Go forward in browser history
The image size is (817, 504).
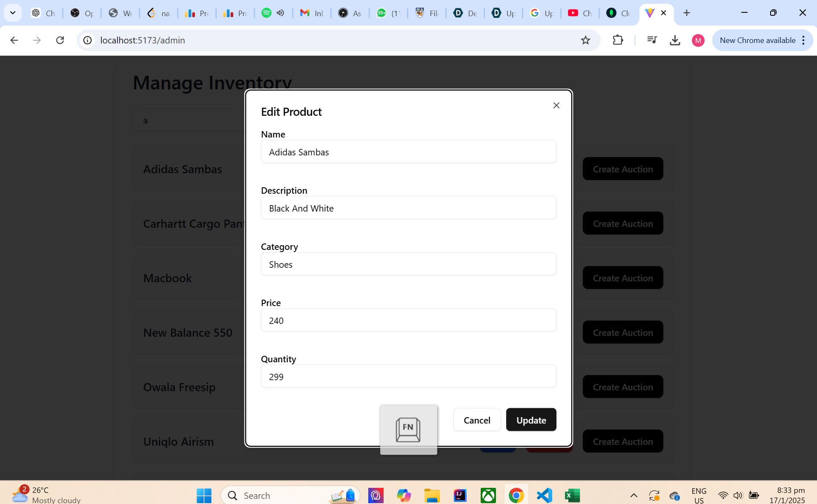point(37,40)
